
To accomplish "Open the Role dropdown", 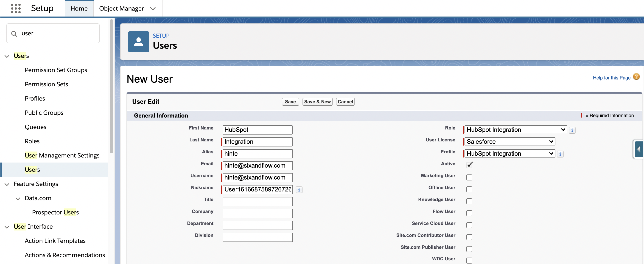I will (x=515, y=130).
